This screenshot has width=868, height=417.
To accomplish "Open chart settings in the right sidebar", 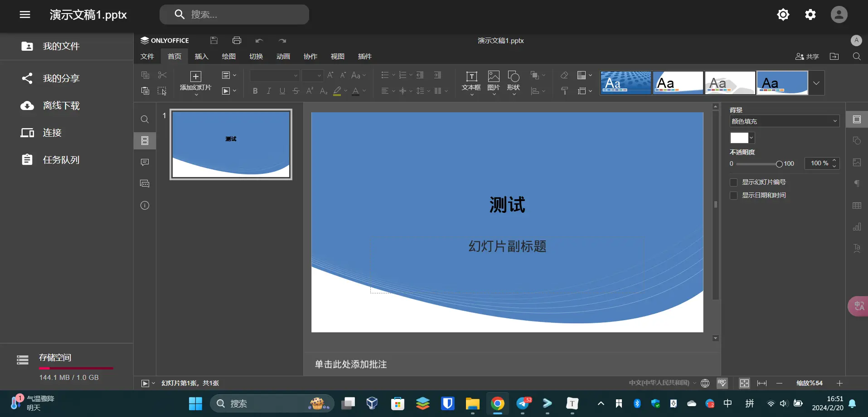I will (857, 227).
